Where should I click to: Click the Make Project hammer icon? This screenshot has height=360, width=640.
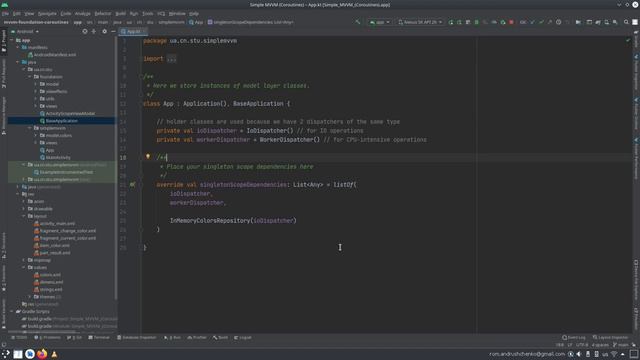click(358, 22)
